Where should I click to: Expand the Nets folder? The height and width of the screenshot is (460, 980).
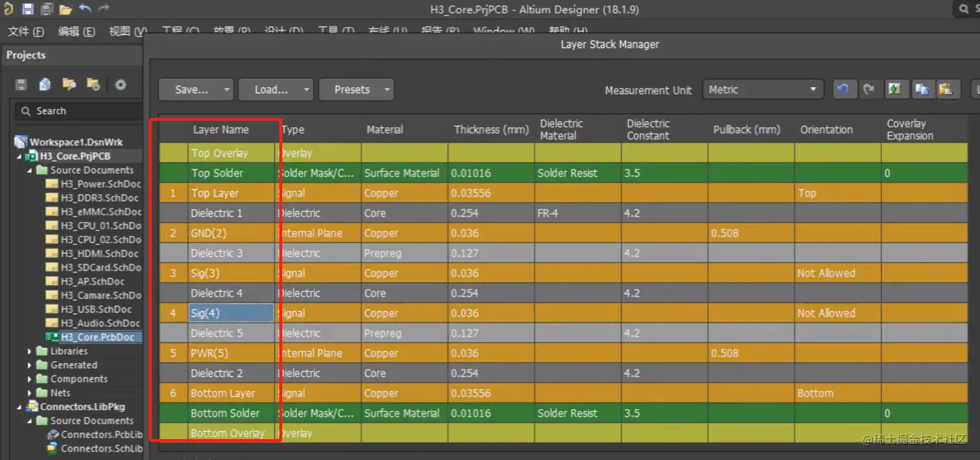pyautogui.click(x=29, y=393)
